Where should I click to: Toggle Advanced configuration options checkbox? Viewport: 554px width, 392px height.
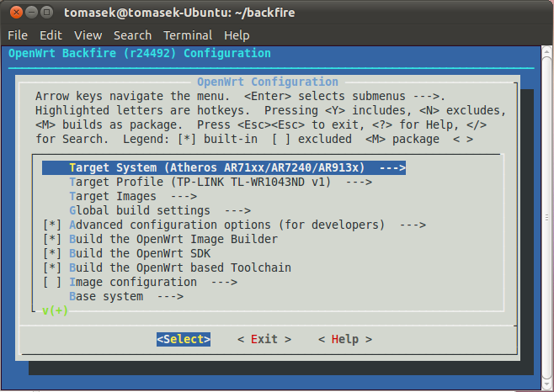click(52, 225)
